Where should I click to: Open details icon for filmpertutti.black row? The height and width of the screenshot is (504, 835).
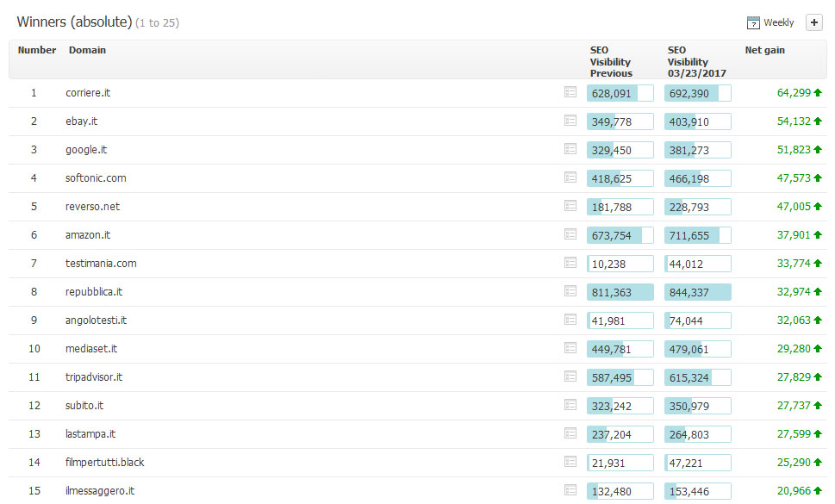[570, 462]
